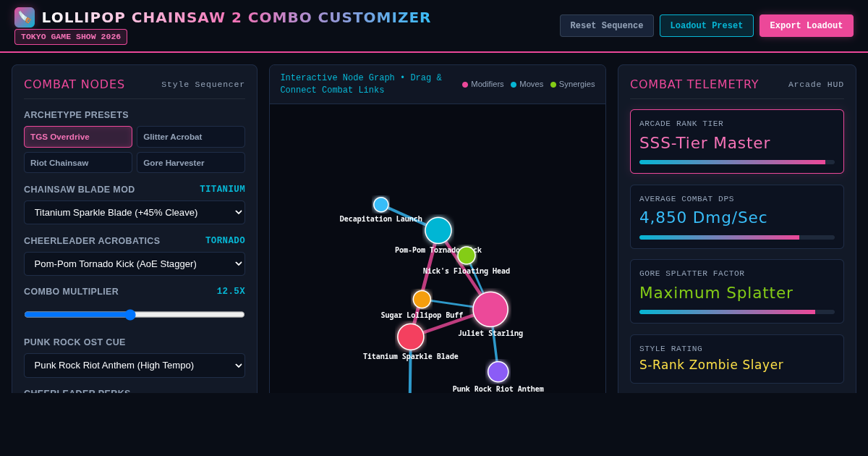Click the Combat Telemetry panel heading
Viewport: 868px width, 456px height.
694,85
